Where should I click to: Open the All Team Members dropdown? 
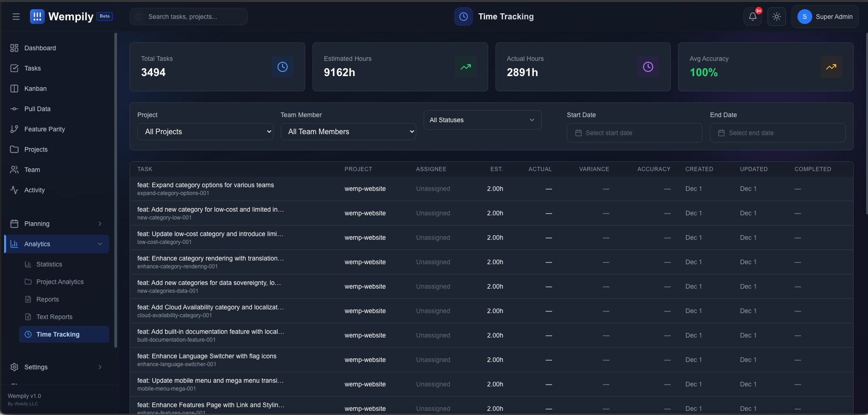click(x=348, y=132)
